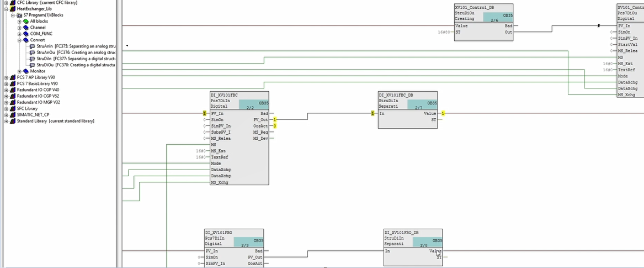Screen dimensions: 644x268
Task: Click the Bad output of DI_XV101FBO
Action: coord(258,251)
